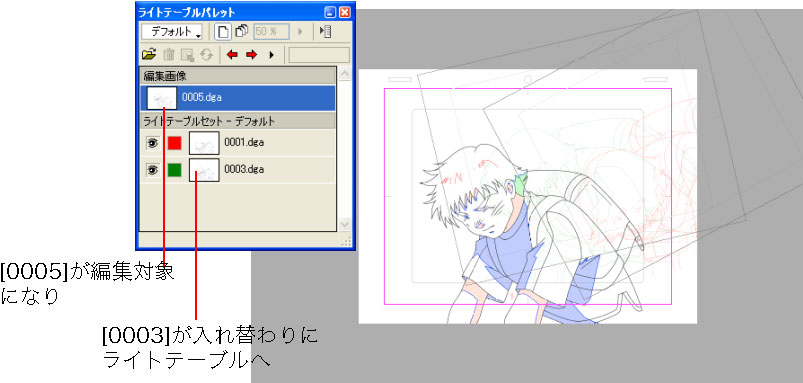Click the light table list scrollbar down arrow

(345, 224)
